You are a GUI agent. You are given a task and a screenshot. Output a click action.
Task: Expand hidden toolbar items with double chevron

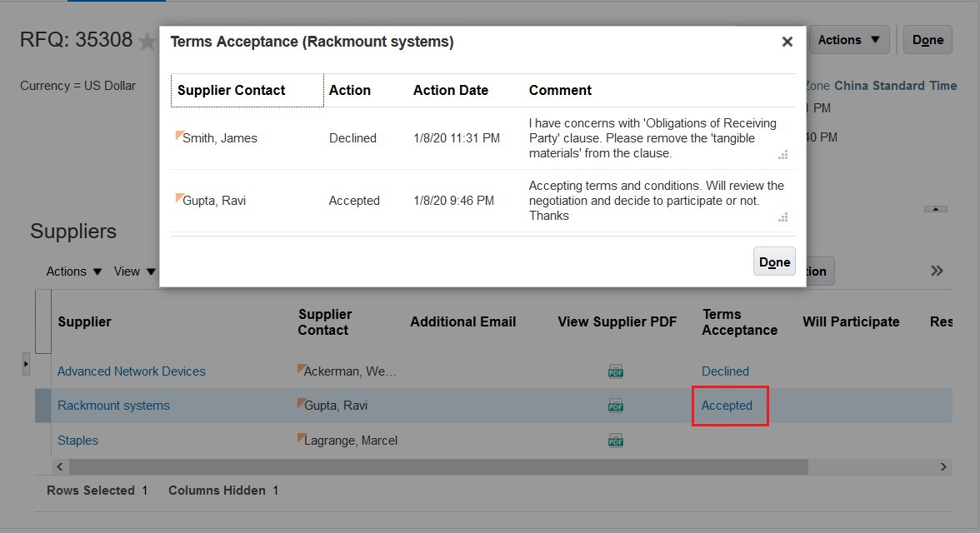(937, 271)
